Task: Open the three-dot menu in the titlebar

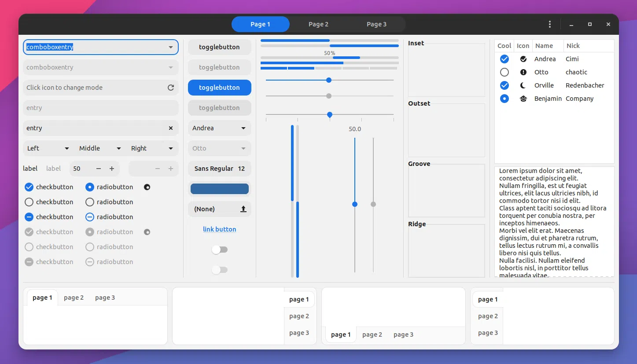Action: [549, 24]
